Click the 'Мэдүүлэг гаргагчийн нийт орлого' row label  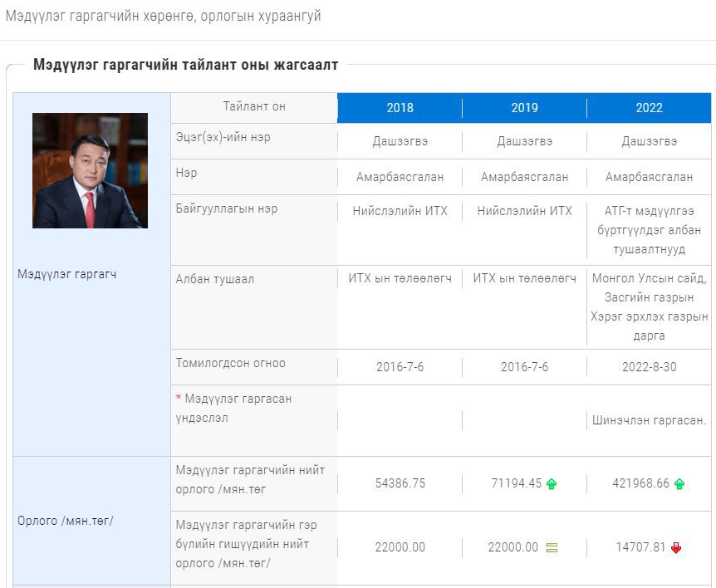250,480
